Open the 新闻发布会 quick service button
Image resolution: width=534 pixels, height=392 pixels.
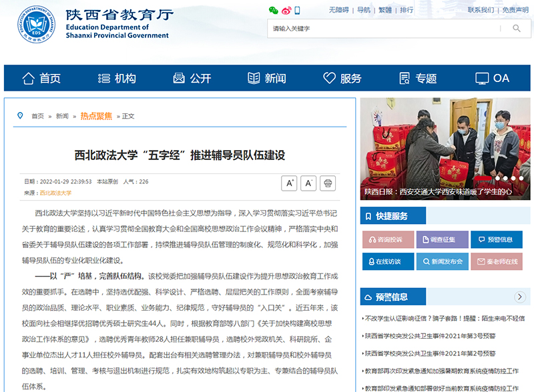click(442, 261)
